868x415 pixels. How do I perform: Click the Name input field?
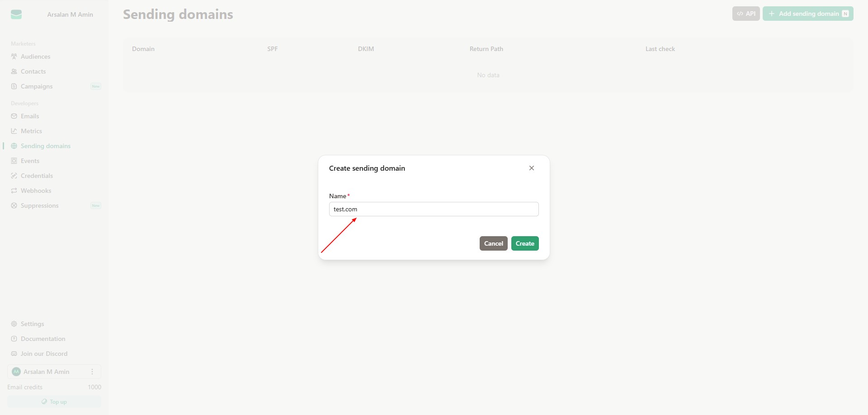[x=434, y=209]
